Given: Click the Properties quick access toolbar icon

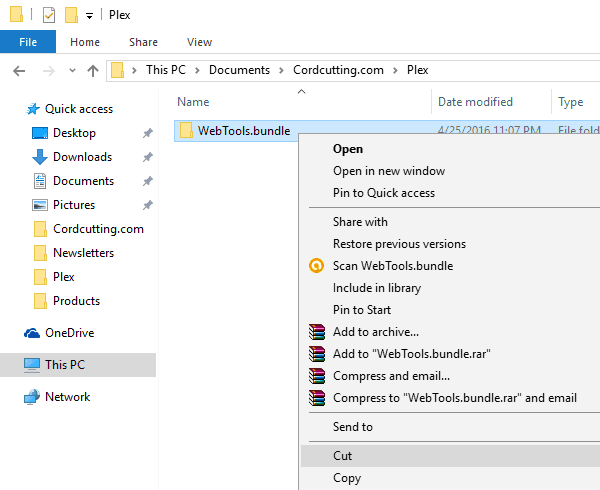Looking at the screenshot, I should click(x=49, y=15).
